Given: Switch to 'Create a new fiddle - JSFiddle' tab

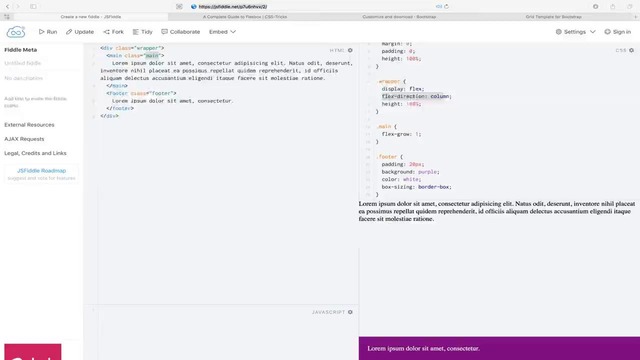Looking at the screenshot, I should click(x=91, y=17).
